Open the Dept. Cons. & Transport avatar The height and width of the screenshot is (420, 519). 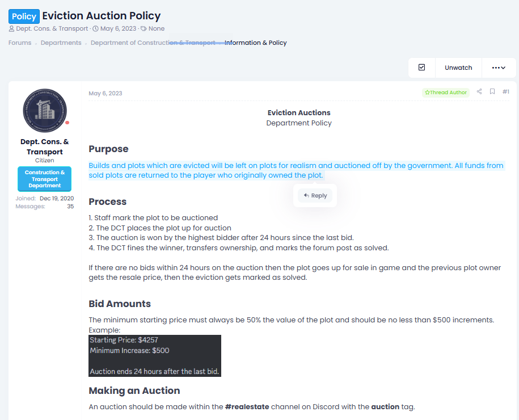[x=45, y=110]
